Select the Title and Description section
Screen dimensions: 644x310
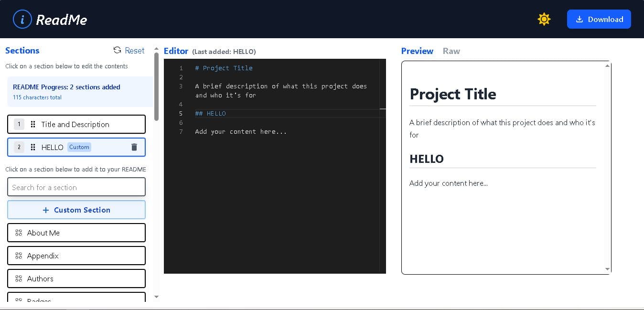click(x=76, y=124)
